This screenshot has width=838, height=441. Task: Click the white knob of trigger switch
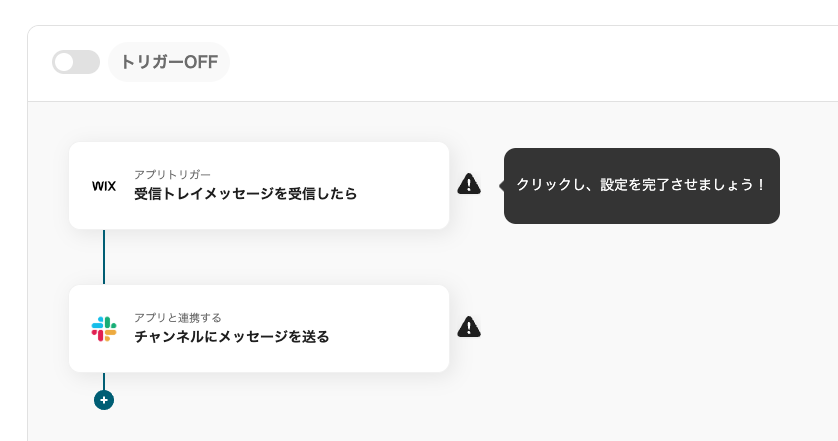point(65,62)
